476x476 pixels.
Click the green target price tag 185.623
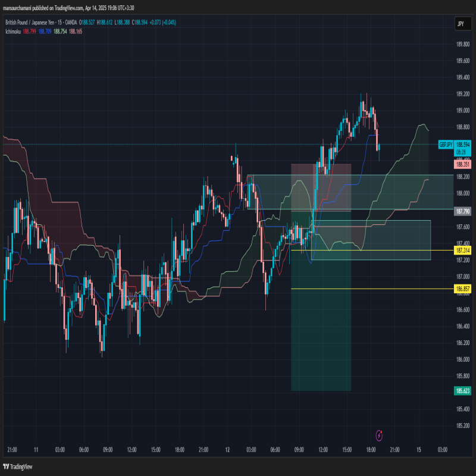coord(463,391)
